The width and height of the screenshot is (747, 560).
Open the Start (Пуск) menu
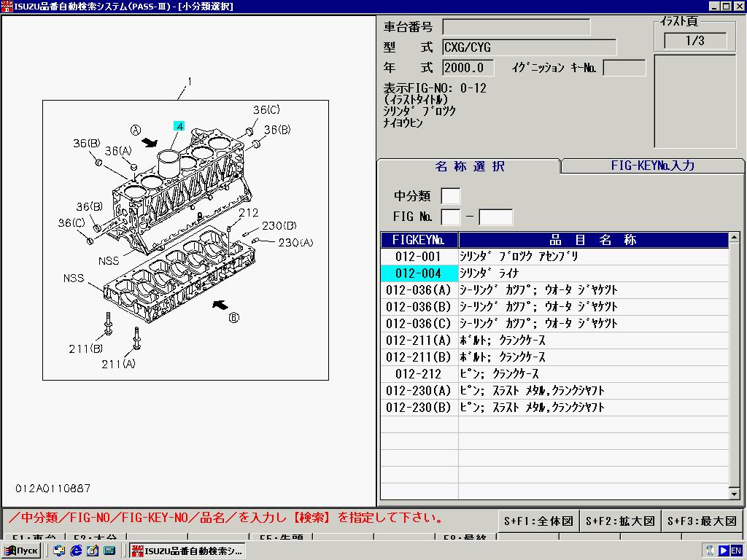[x=21, y=551]
